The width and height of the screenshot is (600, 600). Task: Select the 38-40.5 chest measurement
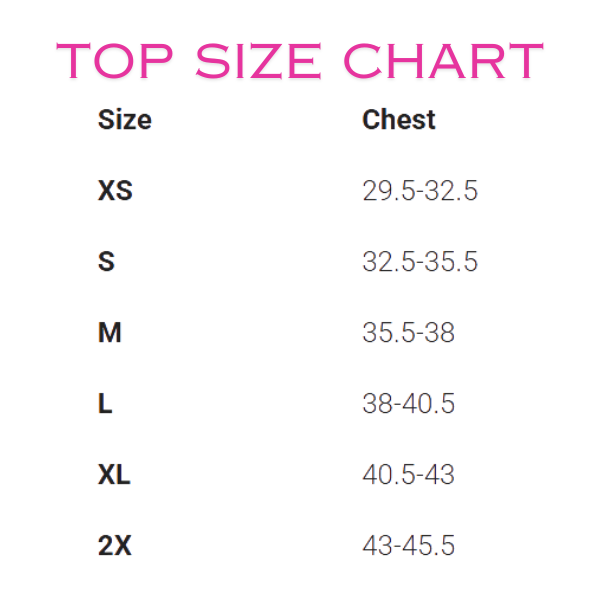tap(409, 404)
